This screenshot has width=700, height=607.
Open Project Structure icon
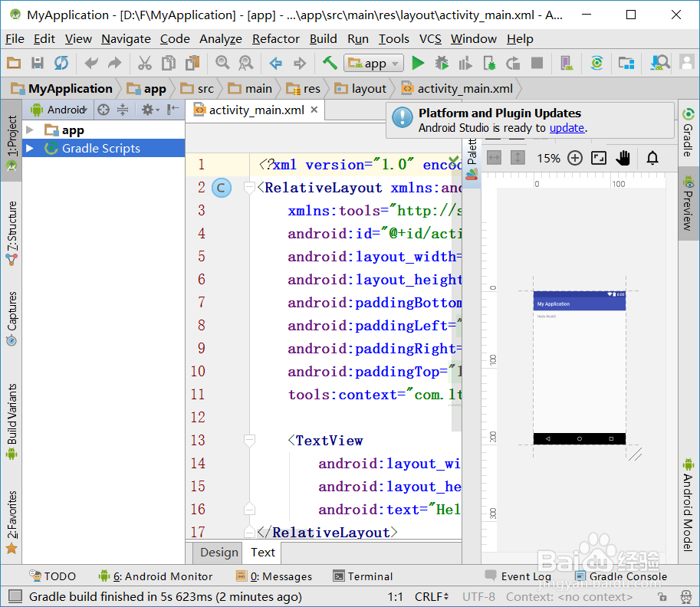[x=626, y=63]
